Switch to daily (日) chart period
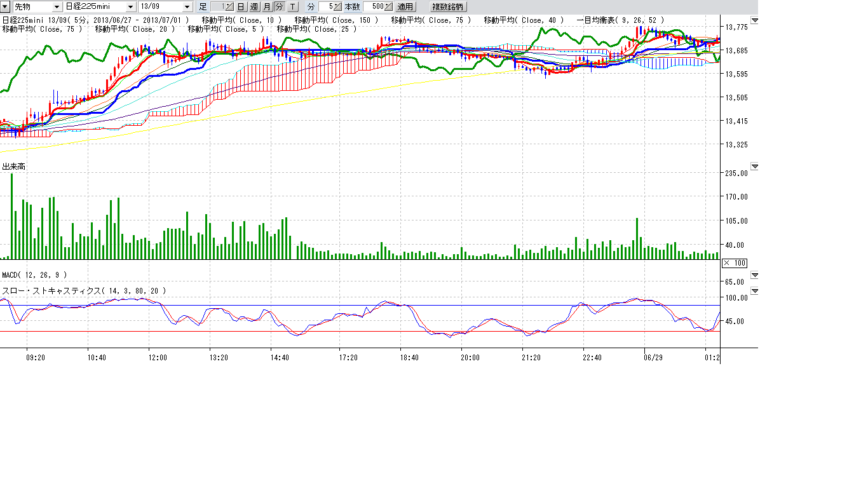This screenshot has width=868, height=488. point(241,6)
